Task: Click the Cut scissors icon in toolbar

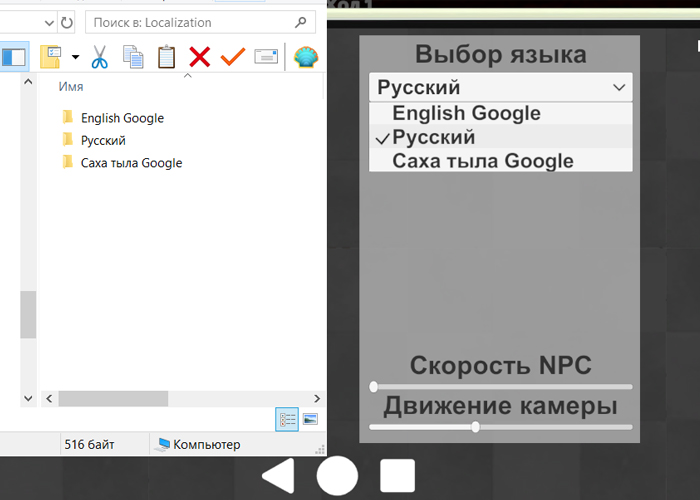Action: [x=99, y=57]
